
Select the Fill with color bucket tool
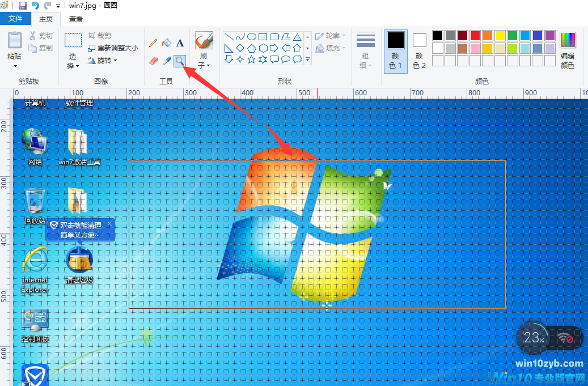(167, 43)
